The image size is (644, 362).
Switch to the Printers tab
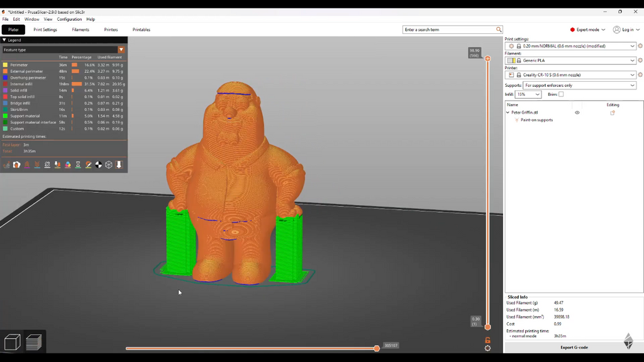coord(111,30)
